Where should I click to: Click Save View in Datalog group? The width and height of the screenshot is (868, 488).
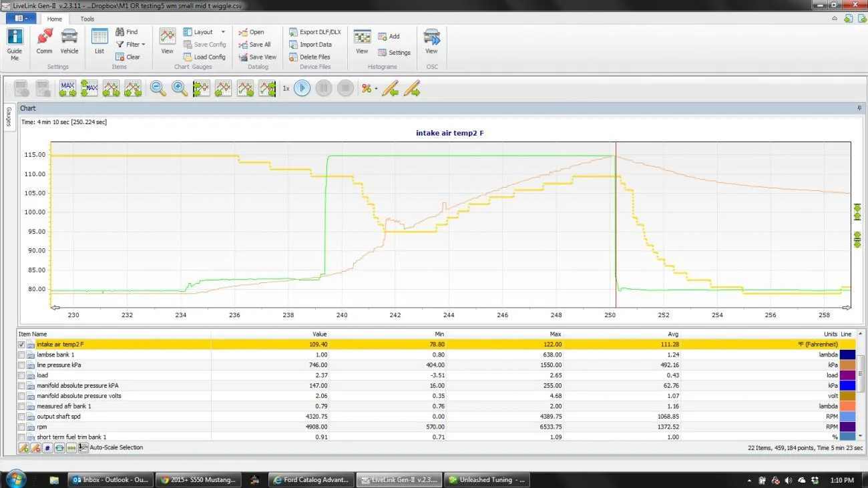click(x=258, y=57)
